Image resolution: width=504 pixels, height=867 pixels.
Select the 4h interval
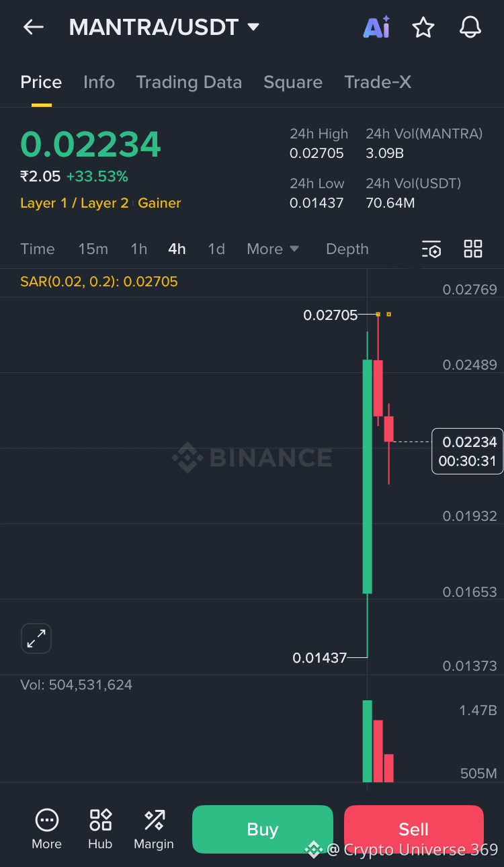(x=177, y=249)
